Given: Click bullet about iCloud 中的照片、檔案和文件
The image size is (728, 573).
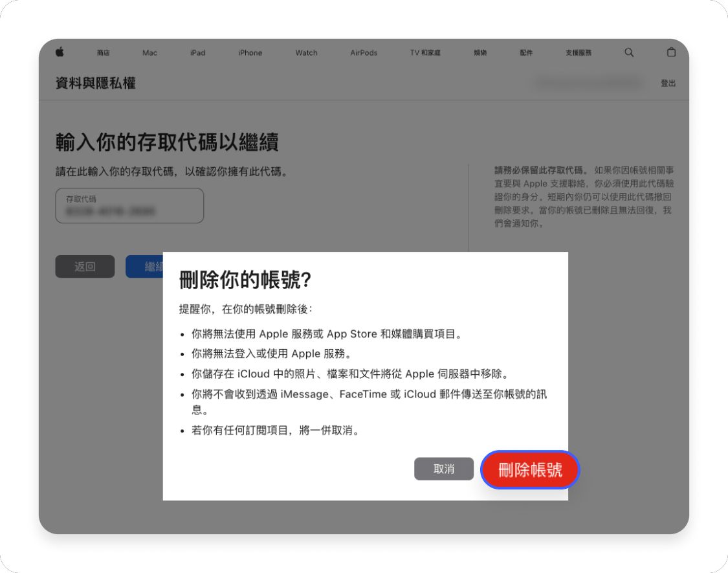Looking at the screenshot, I should pos(351,374).
